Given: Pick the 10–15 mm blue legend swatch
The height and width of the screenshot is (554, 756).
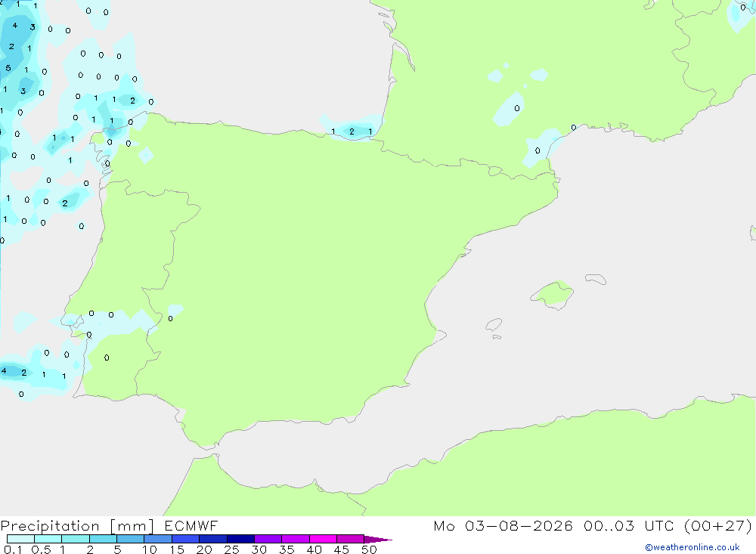Looking at the screenshot, I should click(158, 539).
